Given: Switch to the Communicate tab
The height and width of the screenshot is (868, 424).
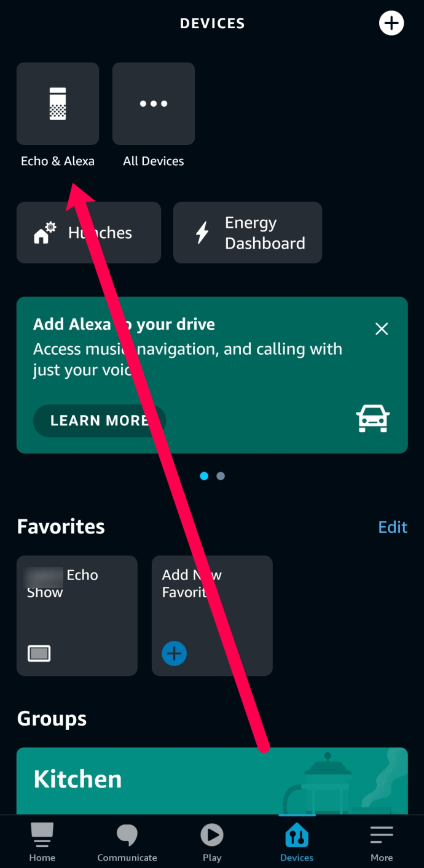Looking at the screenshot, I should point(127,842).
